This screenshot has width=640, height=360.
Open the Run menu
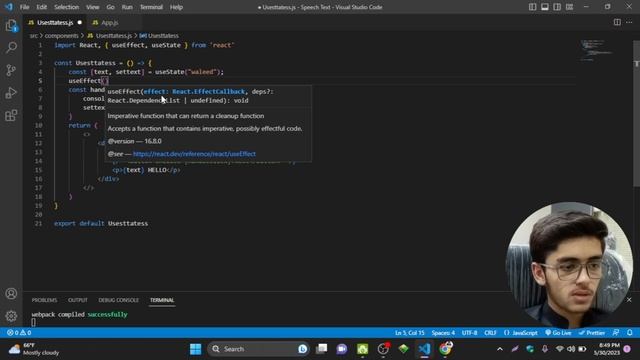click(x=127, y=7)
